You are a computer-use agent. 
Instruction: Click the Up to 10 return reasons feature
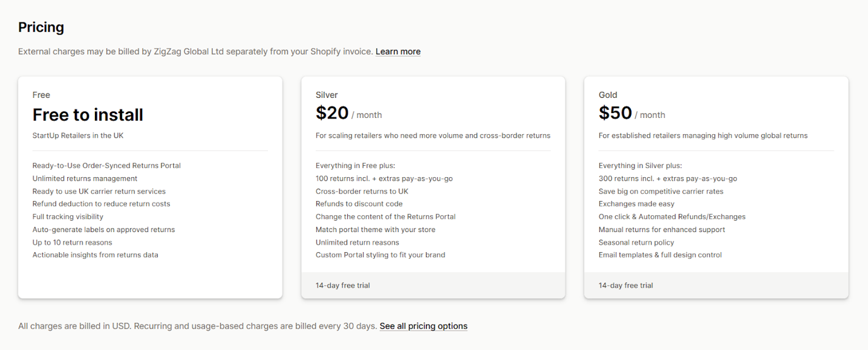(73, 242)
